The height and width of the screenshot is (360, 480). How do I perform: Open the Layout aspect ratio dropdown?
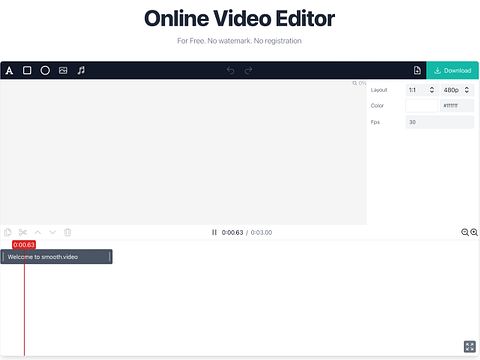click(422, 90)
